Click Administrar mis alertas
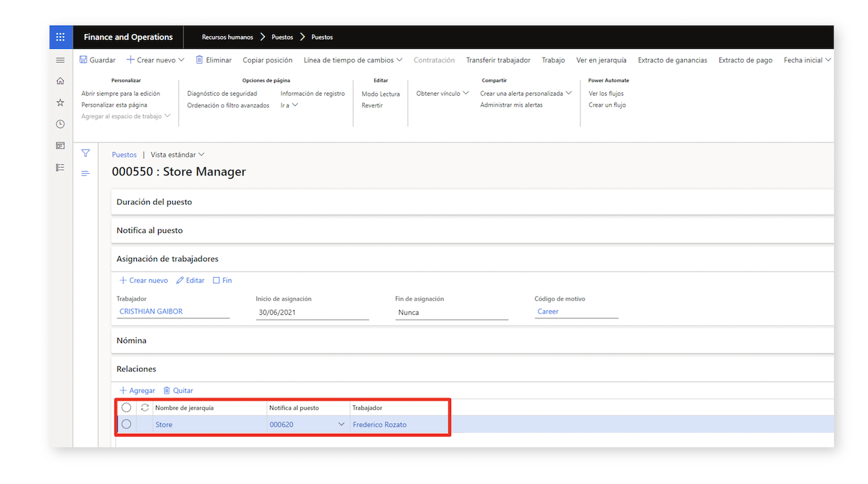The height and width of the screenshot is (484, 868). (511, 105)
